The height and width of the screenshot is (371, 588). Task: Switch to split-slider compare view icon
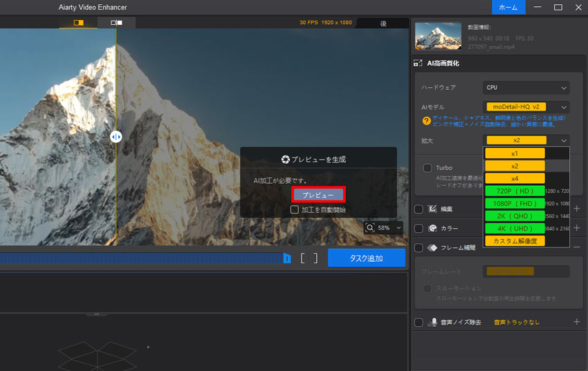coord(78,23)
